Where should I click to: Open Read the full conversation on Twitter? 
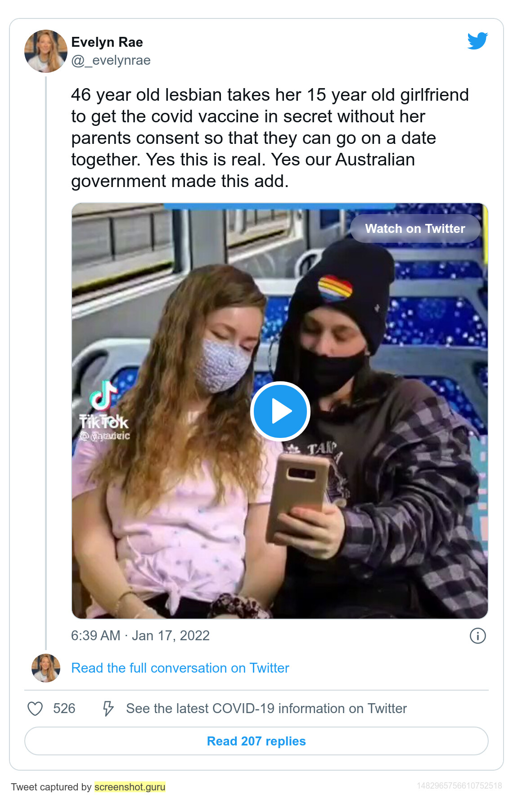click(180, 668)
